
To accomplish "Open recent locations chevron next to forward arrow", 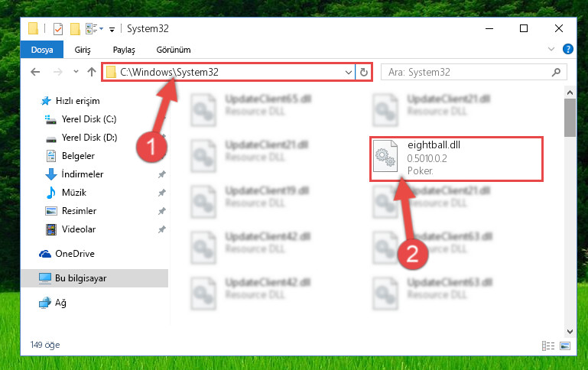I will point(76,72).
